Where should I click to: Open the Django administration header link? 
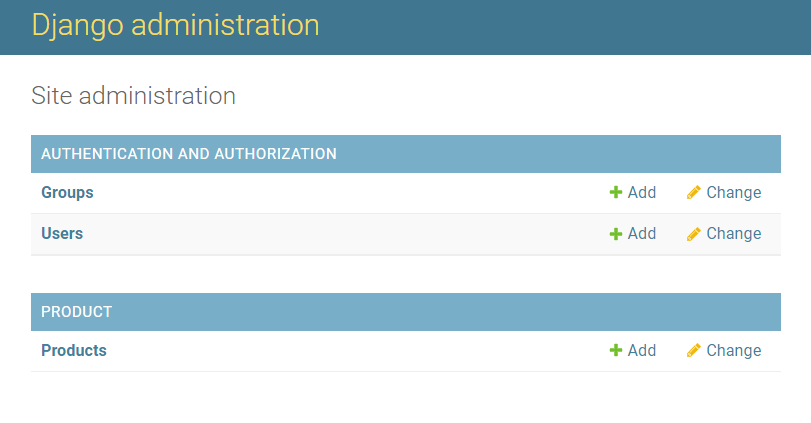pos(175,25)
